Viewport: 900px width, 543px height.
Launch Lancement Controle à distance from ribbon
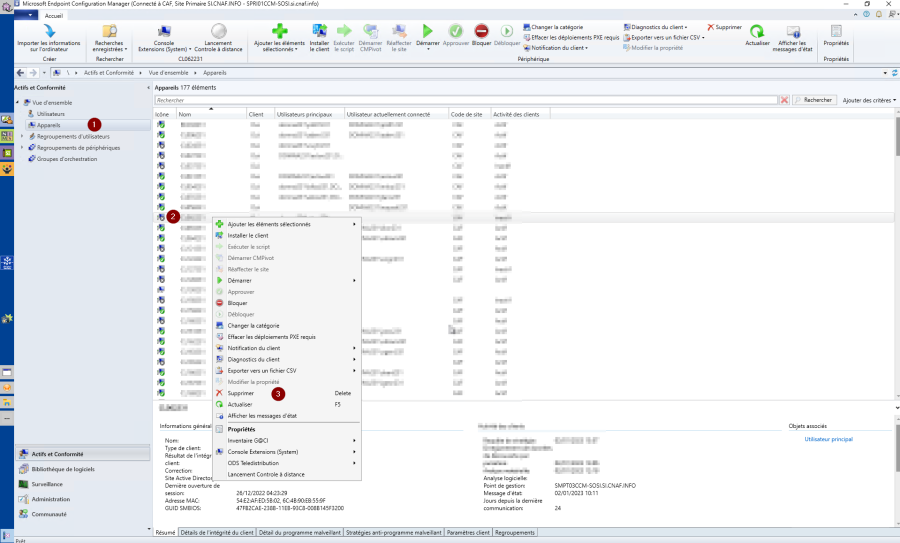pos(218,38)
